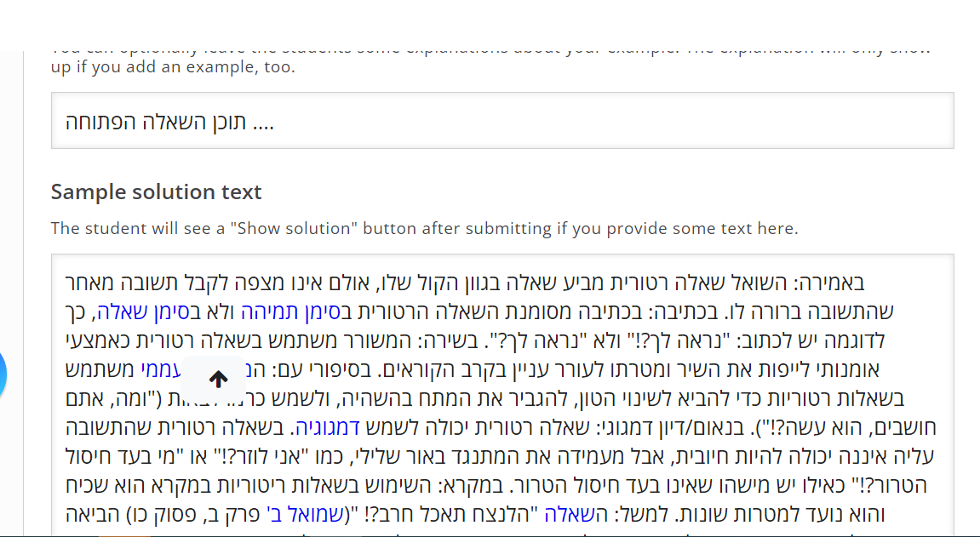This screenshot has height=537, width=980.
Task: Click the 'Show solution' help description text
Action: pos(424,229)
